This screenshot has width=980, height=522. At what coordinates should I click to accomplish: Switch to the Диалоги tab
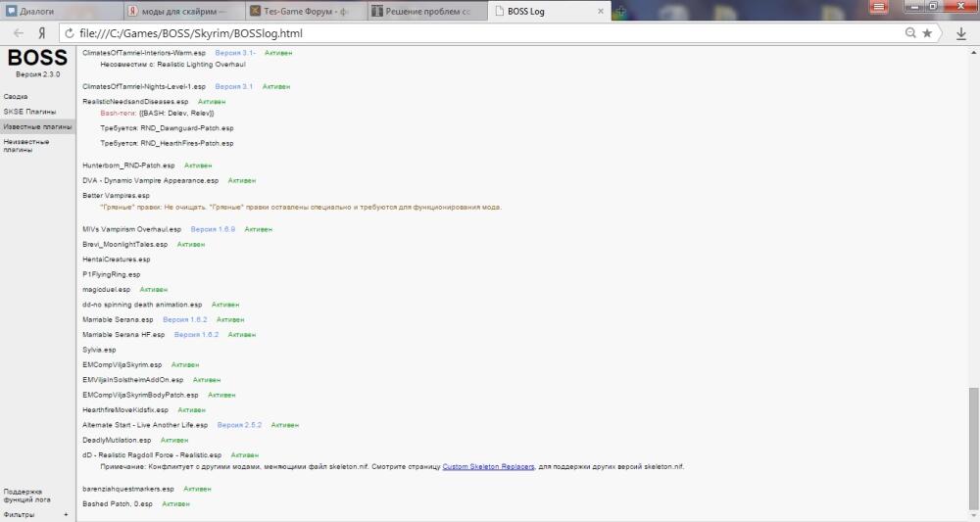[61, 11]
